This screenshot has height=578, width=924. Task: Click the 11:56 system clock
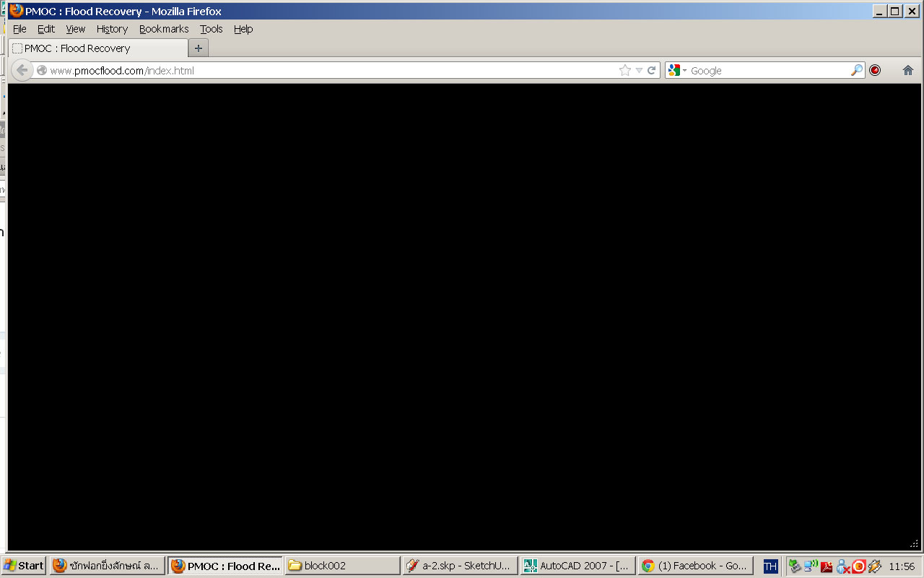tap(902, 566)
